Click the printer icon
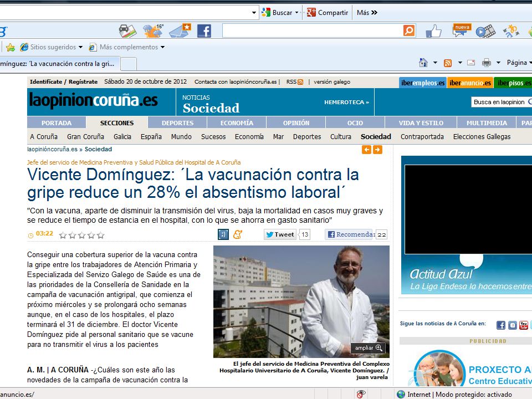532x399 pixels. (x=487, y=63)
